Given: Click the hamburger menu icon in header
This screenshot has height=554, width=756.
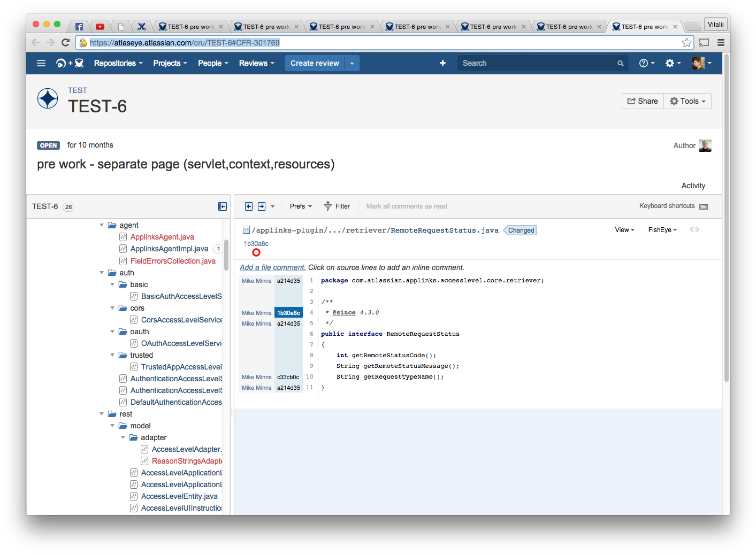Looking at the screenshot, I should [x=41, y=63].
